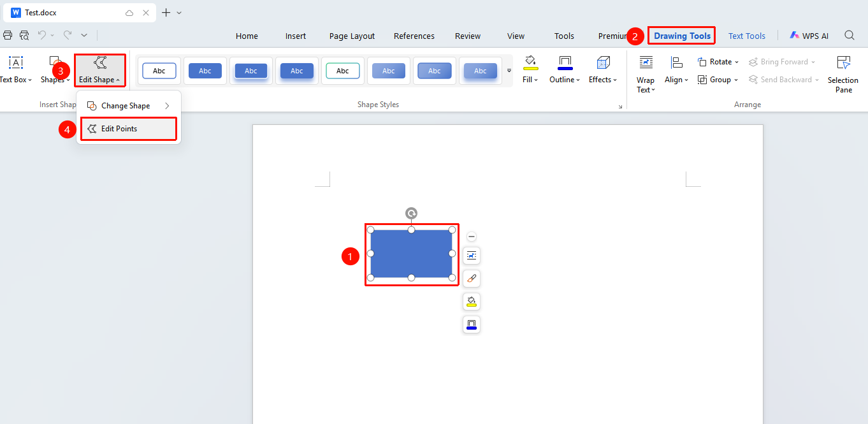Open the customize quick access toolbar arrow

pos(84,35)
